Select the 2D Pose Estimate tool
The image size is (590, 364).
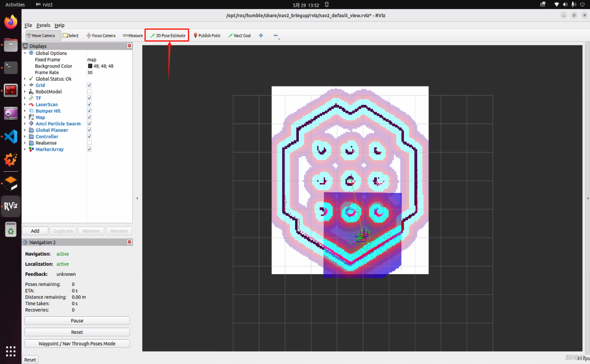tap(168, 35)
